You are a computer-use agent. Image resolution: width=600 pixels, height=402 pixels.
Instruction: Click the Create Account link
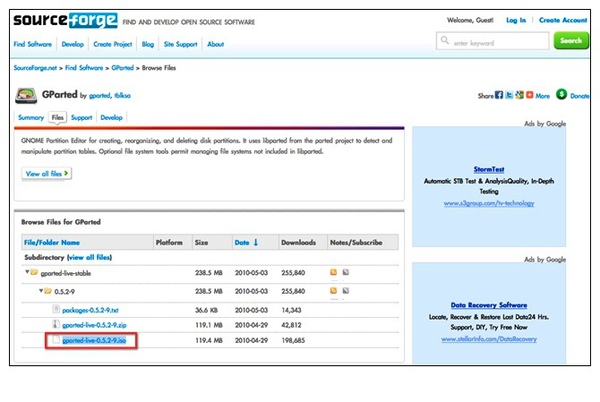(x=563, y=20)
